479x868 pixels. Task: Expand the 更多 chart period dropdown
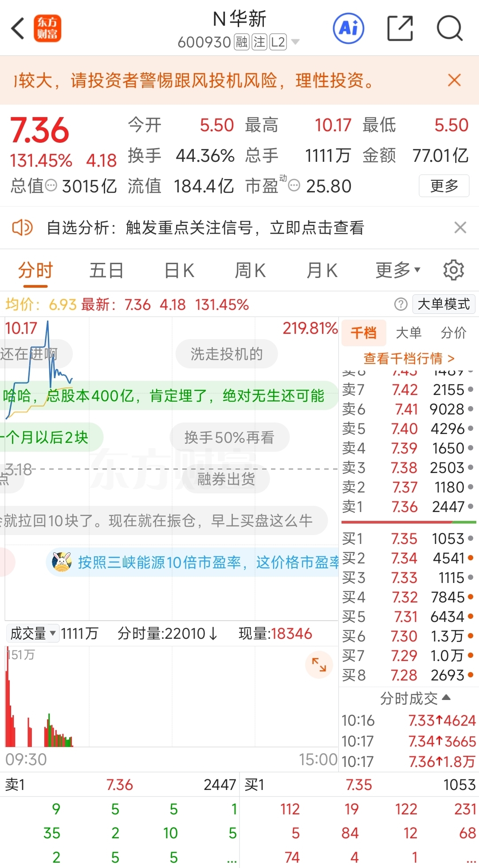[x=398, y=270]
